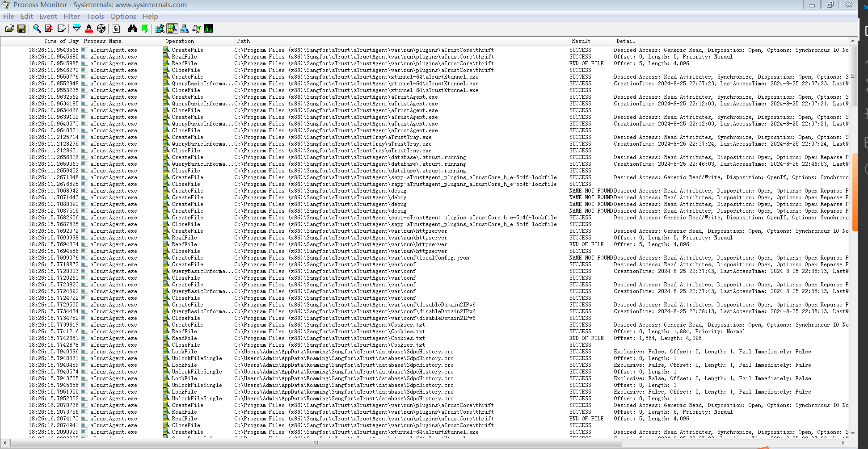Image resolution: width=868 pixels, height=449 pixels.
Task: Click the vertical scrollbar up arrow
Action: [x=853, y=41]
